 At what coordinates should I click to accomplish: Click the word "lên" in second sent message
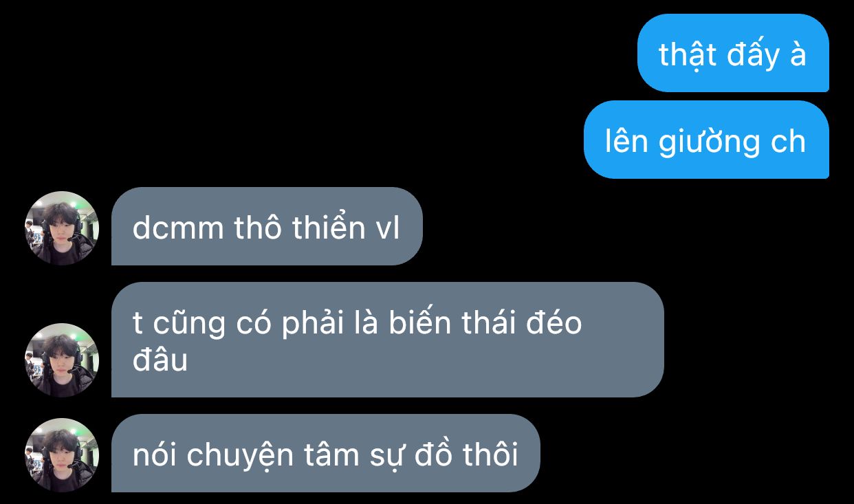coord(627,141)
